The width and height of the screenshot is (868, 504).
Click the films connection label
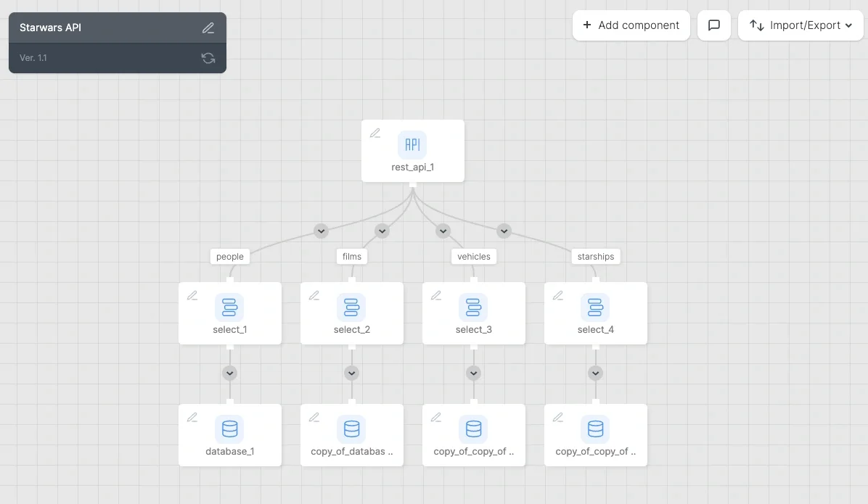(351, 257)
